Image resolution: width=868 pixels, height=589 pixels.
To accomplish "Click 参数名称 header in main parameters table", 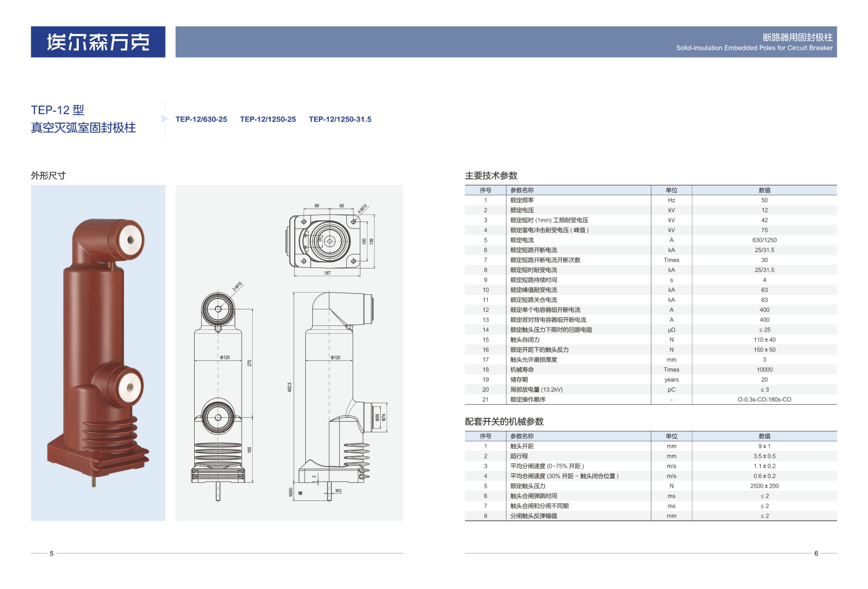I will point(522,190).
